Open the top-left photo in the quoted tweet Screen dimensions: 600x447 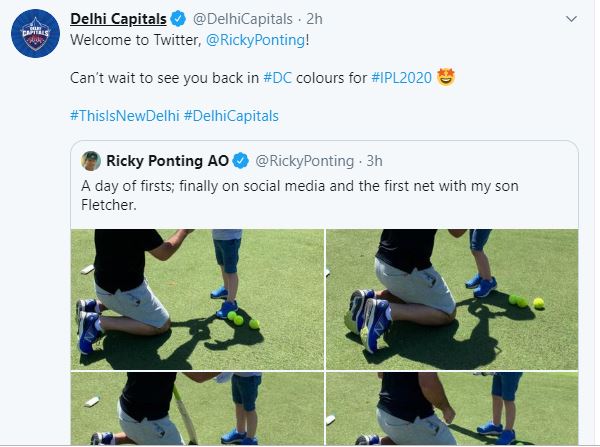point(197,298)
